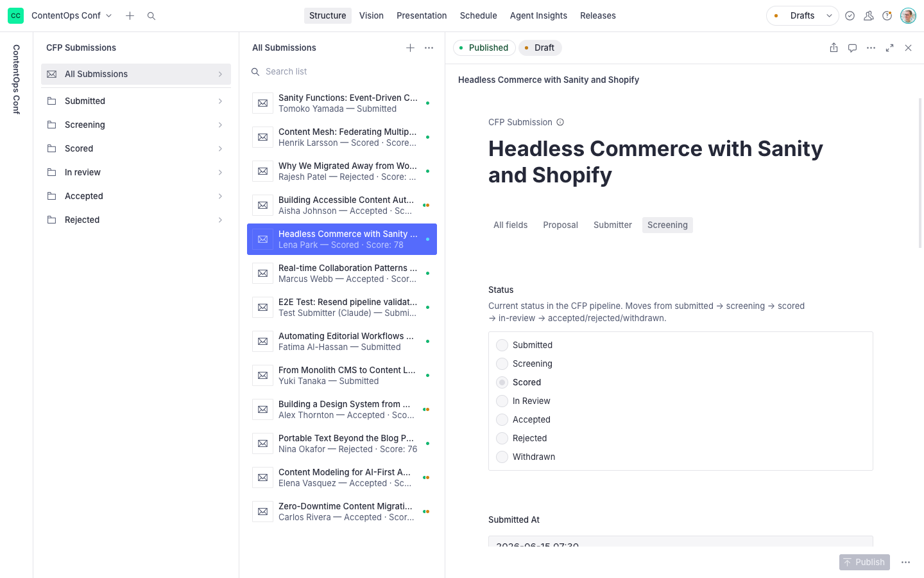Screen dimensions: 924x578
Task: Select the Screening status radio button
Action: coord(502,363)
